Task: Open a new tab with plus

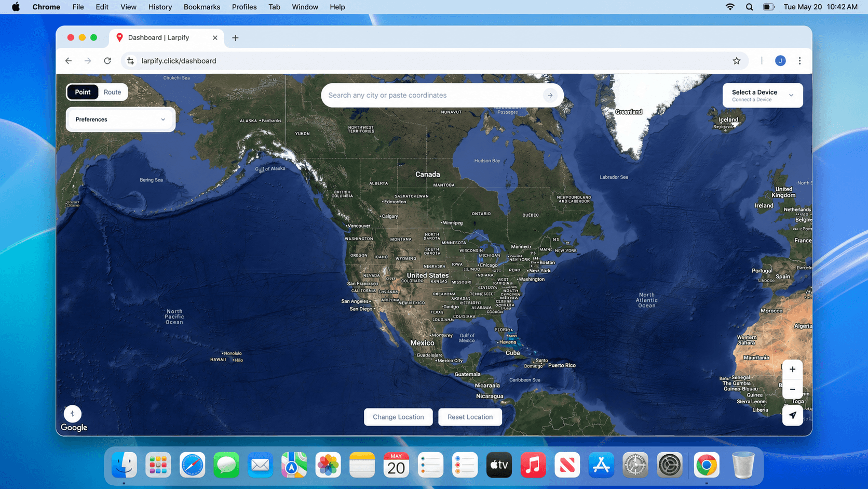Action: pyautogui.click(x=235, y=37)
